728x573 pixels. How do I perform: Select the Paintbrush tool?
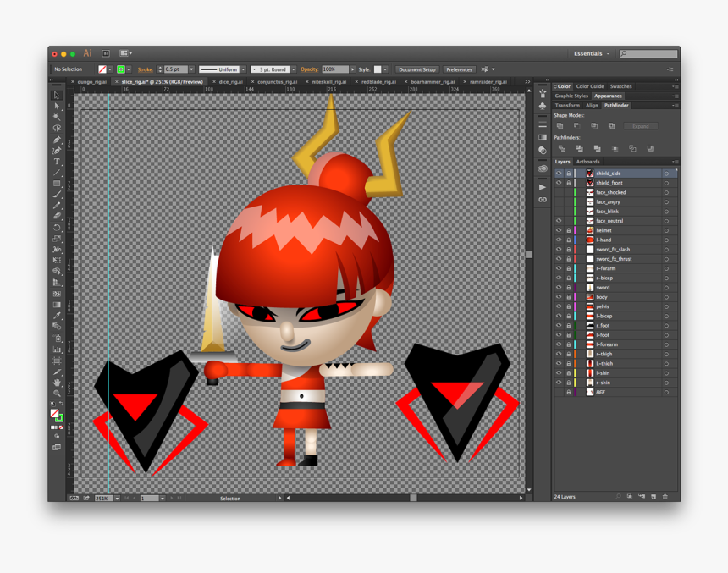57,195
